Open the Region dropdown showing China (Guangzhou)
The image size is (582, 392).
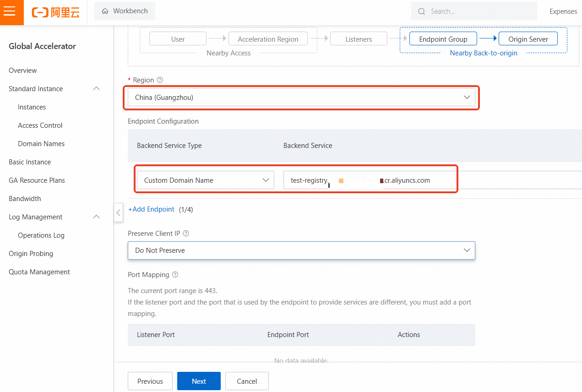click(301, 97)
